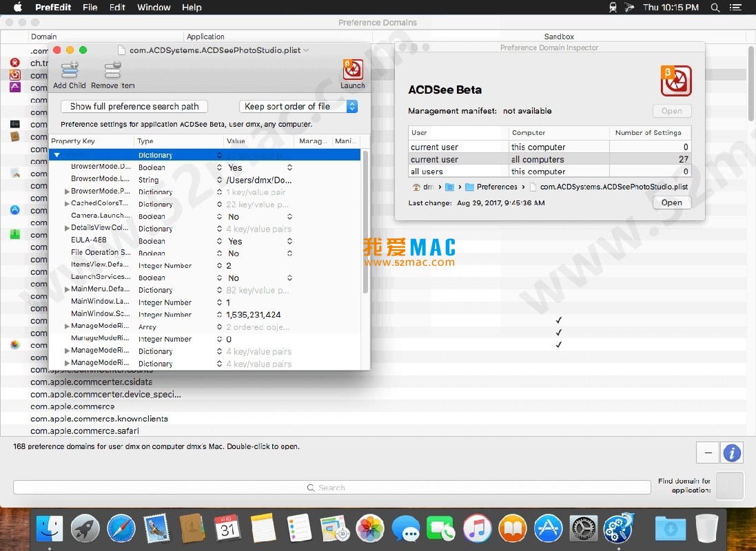The width and height of the screenshot is (756, 551).
Task: Open Notification Center icon in menu bar
Action: [736, 7]
